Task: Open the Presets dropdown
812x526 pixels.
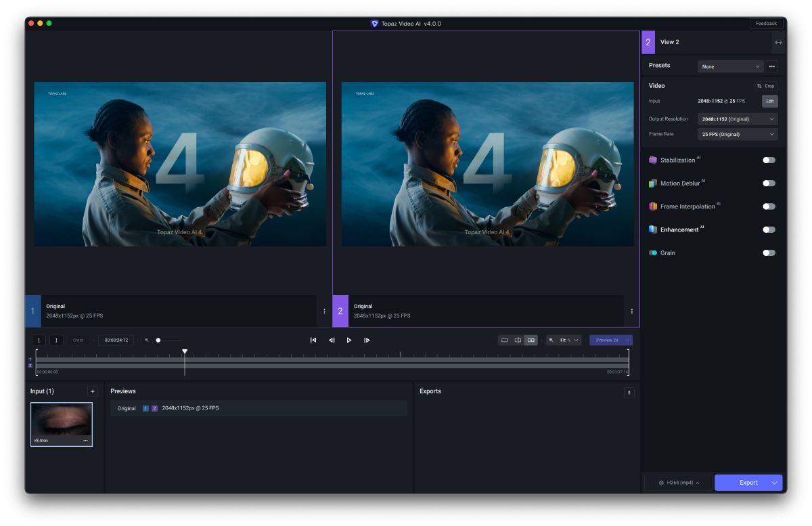Action: 731,66
